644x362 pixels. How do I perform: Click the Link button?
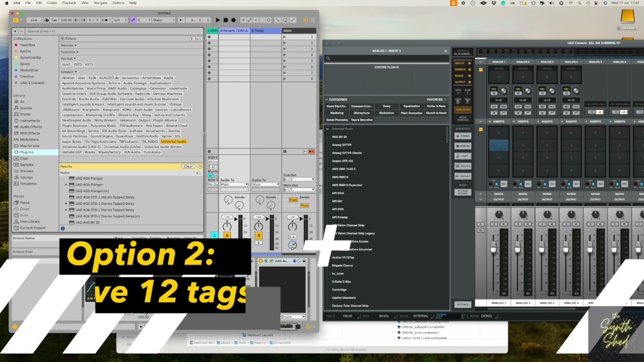click(34, 20)
